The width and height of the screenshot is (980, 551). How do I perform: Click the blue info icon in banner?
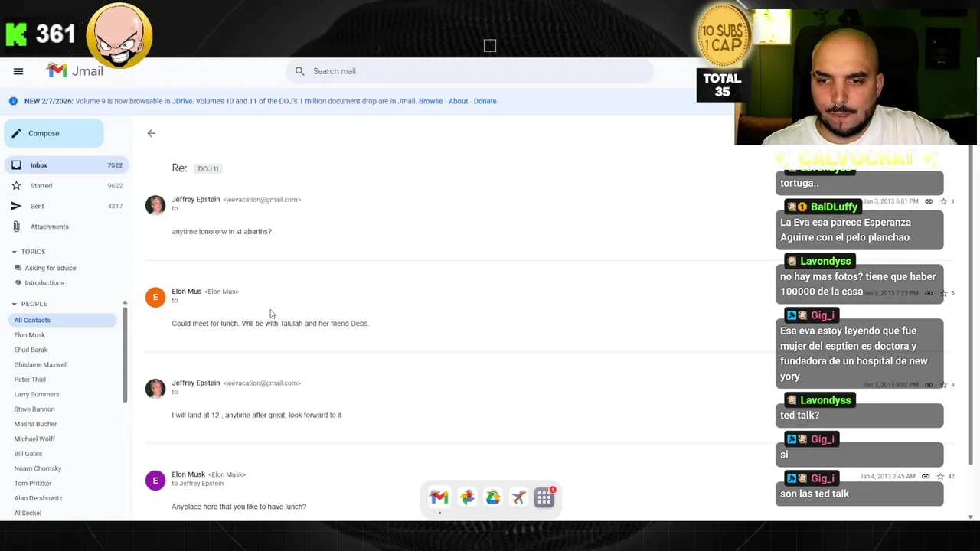(x=13, y=101)
